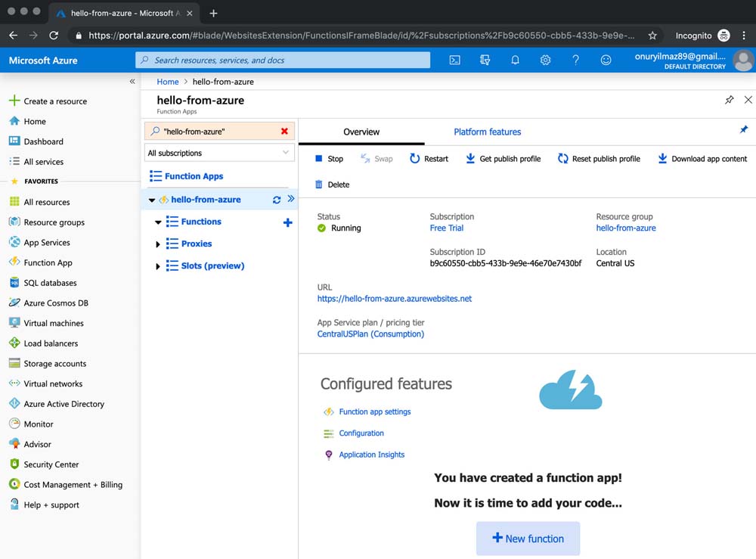Click the Restart toolbar button
This screenshot has width=756, height=559.
coord(429,159)
